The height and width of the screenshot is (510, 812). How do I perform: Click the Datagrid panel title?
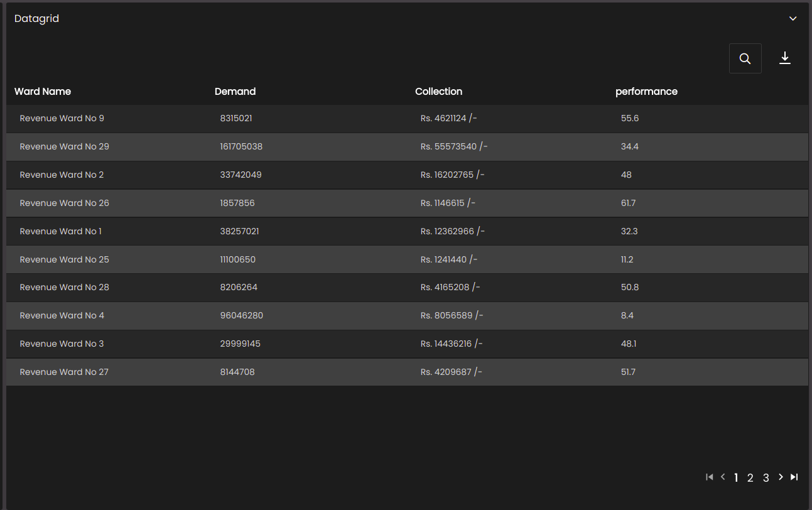point(36,19)
